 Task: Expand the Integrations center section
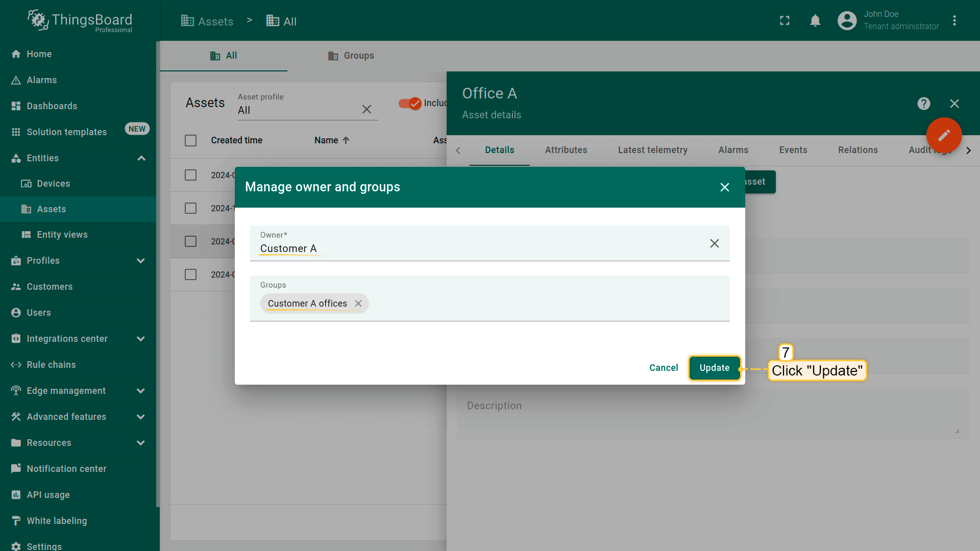click(141, 339)
